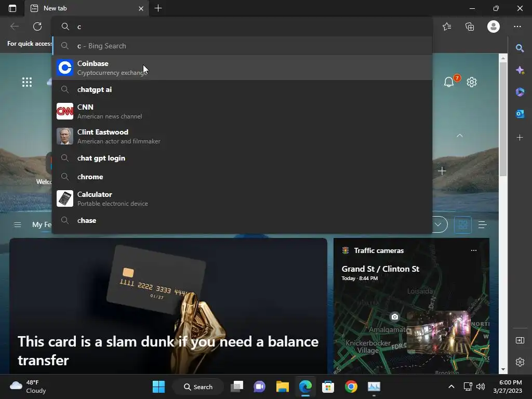Click the camera marker on the map
Screen dimensions: 532x399
(395, 317)
